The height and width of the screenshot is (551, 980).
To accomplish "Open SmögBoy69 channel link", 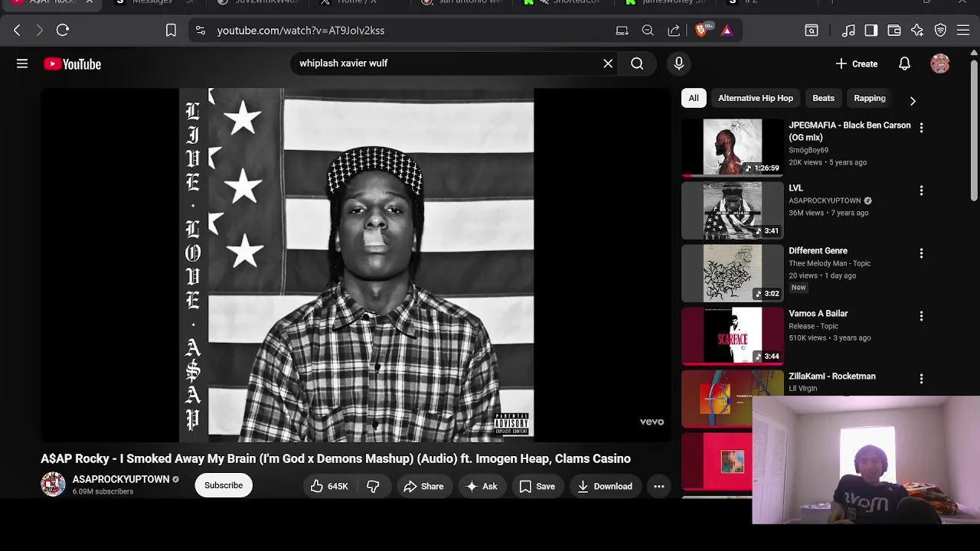I will pyautogui.click(x=808, y=150).
